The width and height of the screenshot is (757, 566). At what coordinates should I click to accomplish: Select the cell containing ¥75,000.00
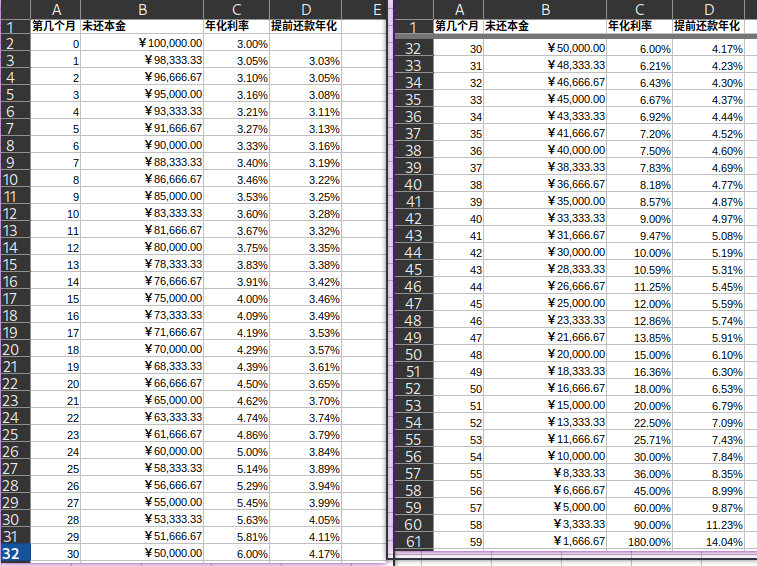tap(141, 299)
